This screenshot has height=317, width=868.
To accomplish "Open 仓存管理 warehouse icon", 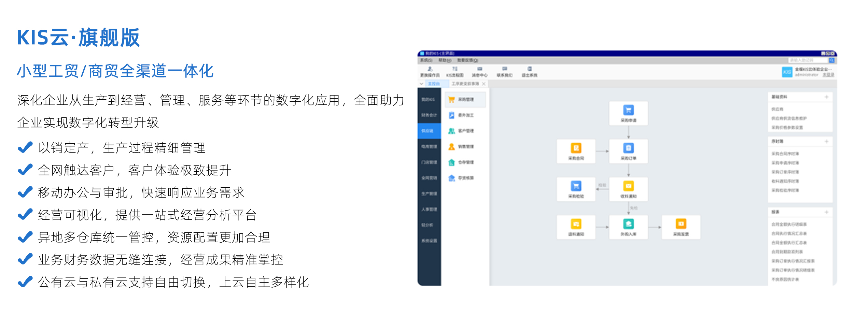I will click(451, 162).
